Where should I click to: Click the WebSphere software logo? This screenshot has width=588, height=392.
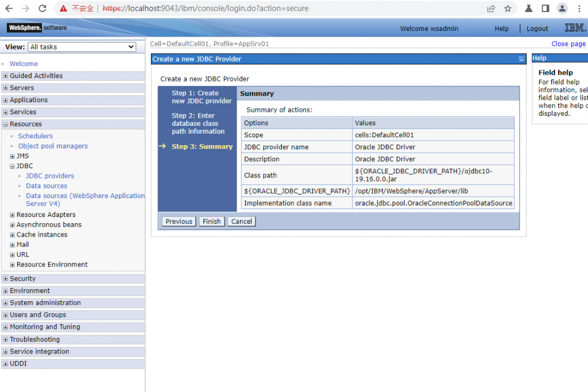click(x=37, y=28)
